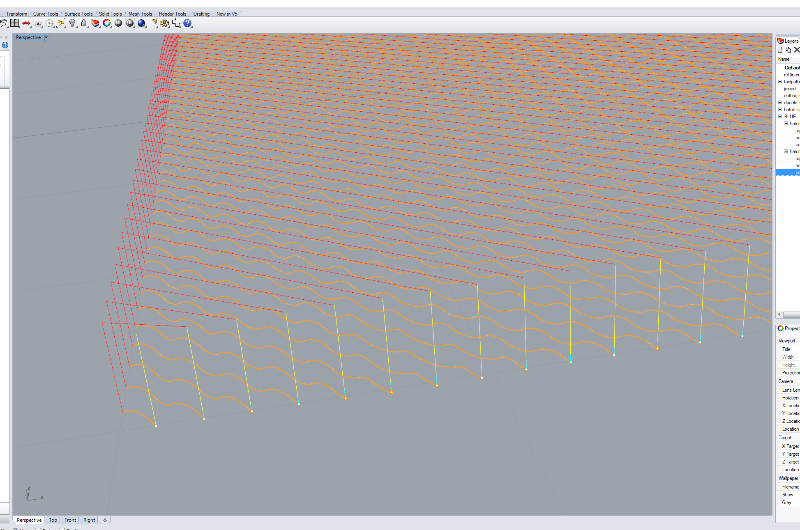
Task: Click the Help question mark icon
Action: click(187, 23)
